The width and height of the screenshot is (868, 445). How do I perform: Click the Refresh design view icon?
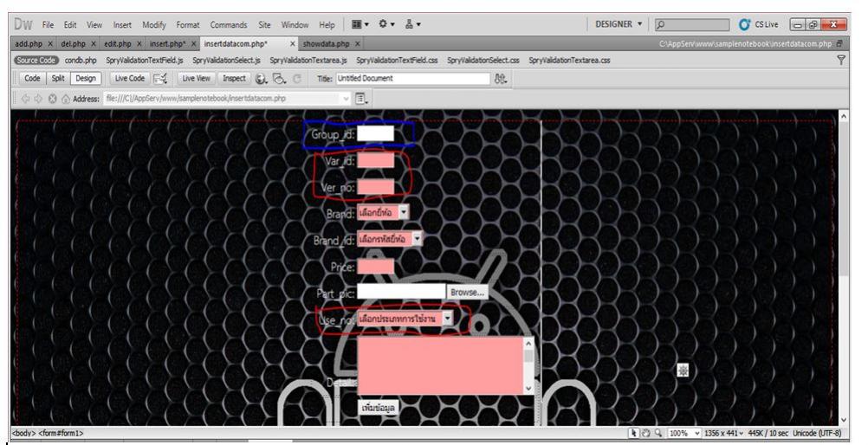(x=297, y=79)
